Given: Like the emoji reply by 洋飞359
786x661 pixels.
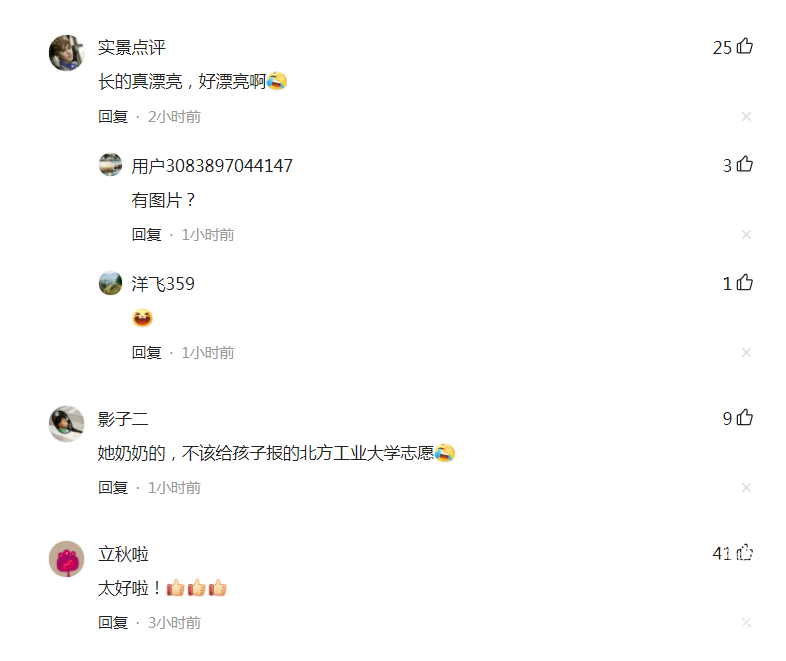Looking at the screenshot, I should coord(745,283).
